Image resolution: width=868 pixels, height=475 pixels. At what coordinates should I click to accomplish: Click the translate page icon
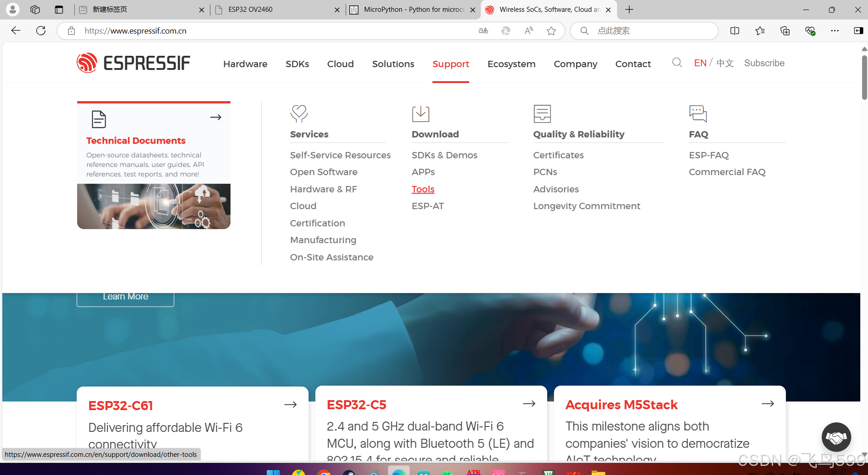coord(483,31)
